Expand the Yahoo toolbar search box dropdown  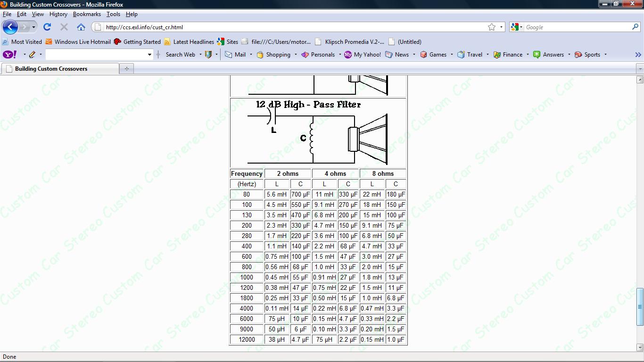(x=149, y=55)
